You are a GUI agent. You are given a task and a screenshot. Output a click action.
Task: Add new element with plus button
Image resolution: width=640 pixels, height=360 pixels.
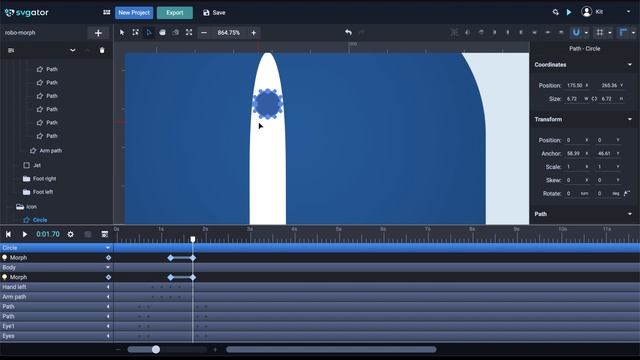coord(98,33)
